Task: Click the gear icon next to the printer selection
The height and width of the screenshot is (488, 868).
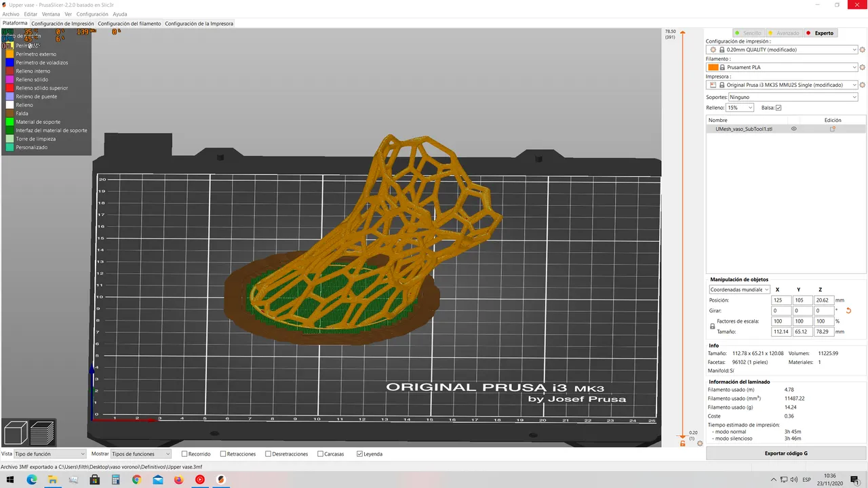Action: (863, 85)
